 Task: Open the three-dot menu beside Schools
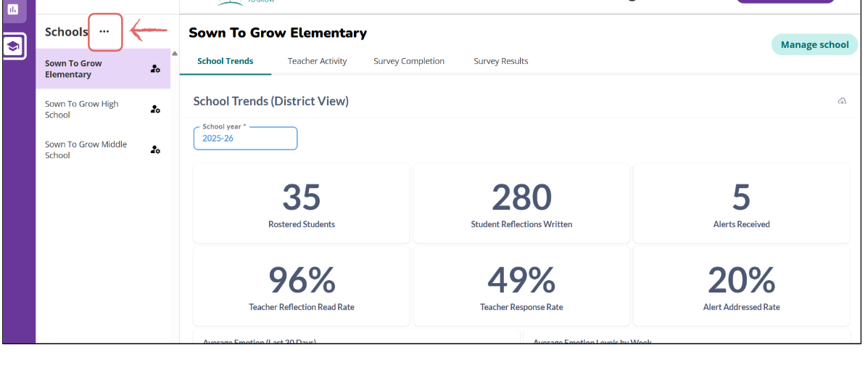click(x=104, y=32)
